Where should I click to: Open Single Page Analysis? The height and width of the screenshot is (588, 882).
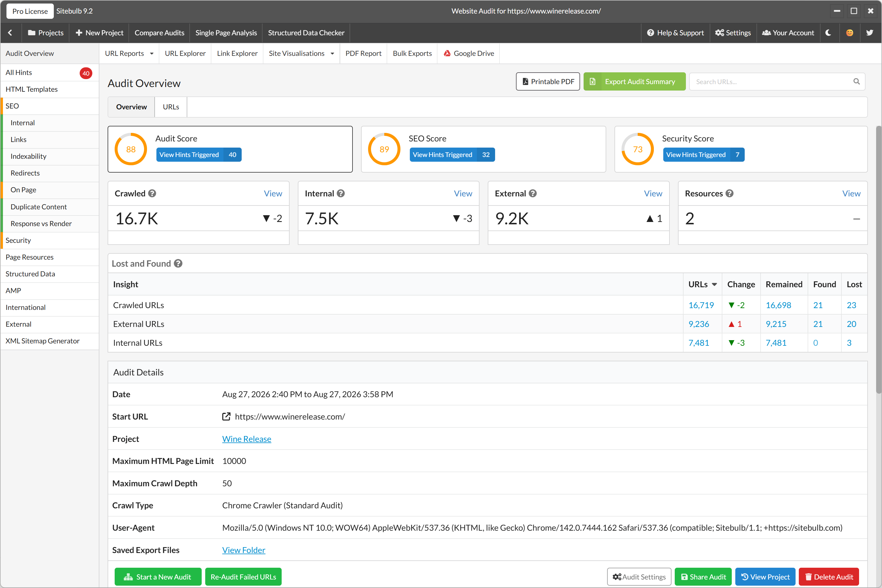[226, 33]
